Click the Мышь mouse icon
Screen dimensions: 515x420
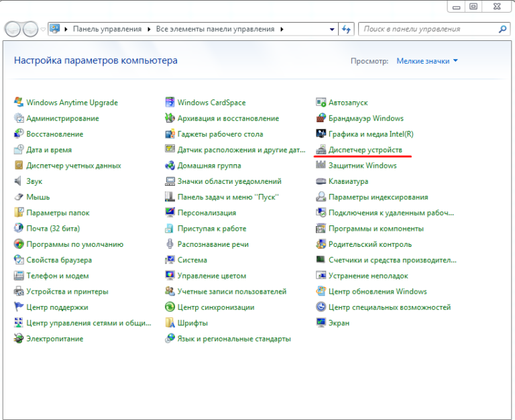point(19,197)
